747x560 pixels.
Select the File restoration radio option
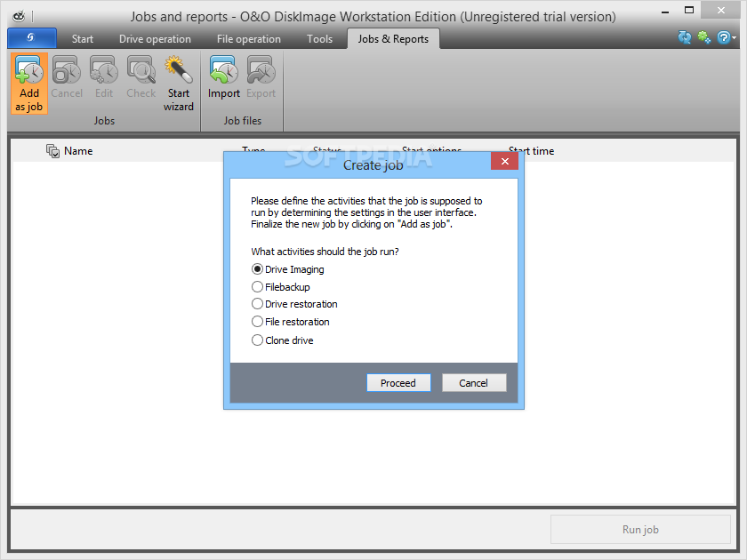tap(257, 322)
